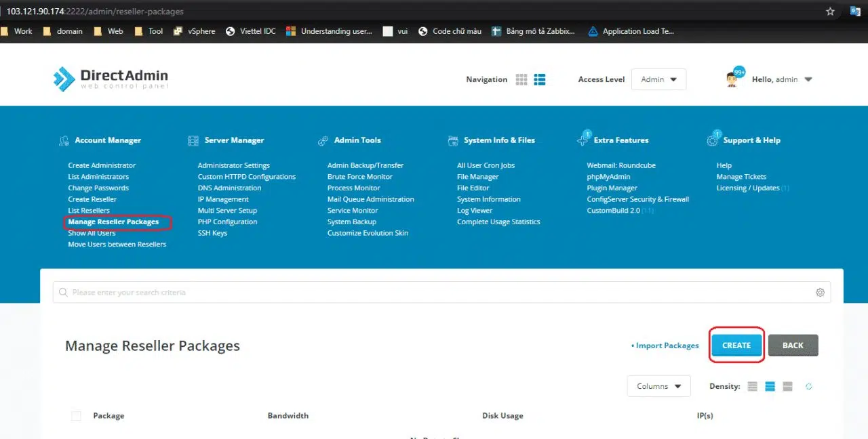Click the admin avatar with 99+ badge
The height and width of the screenshot is (439, 868).
pos(734,78)
